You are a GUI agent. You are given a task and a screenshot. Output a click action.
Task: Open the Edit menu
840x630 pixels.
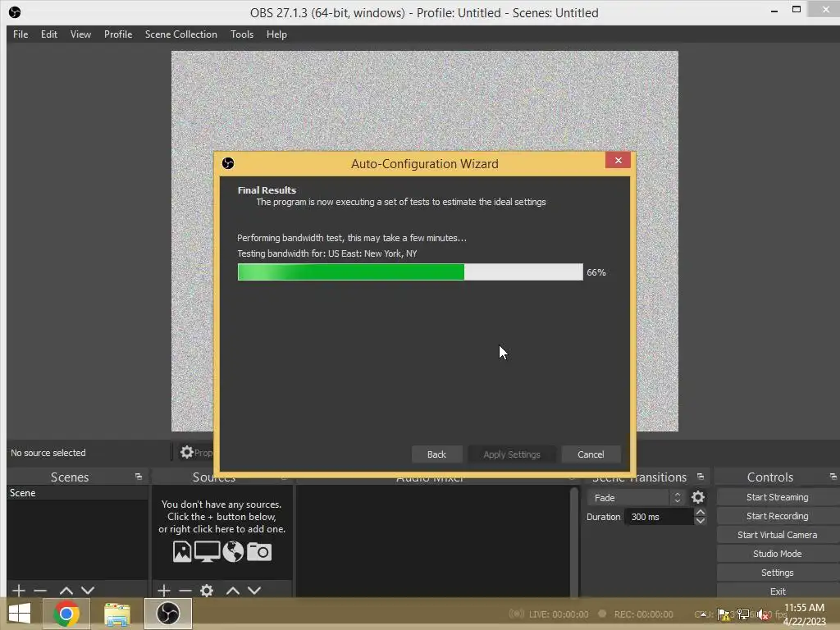click(x=48, y=34)
